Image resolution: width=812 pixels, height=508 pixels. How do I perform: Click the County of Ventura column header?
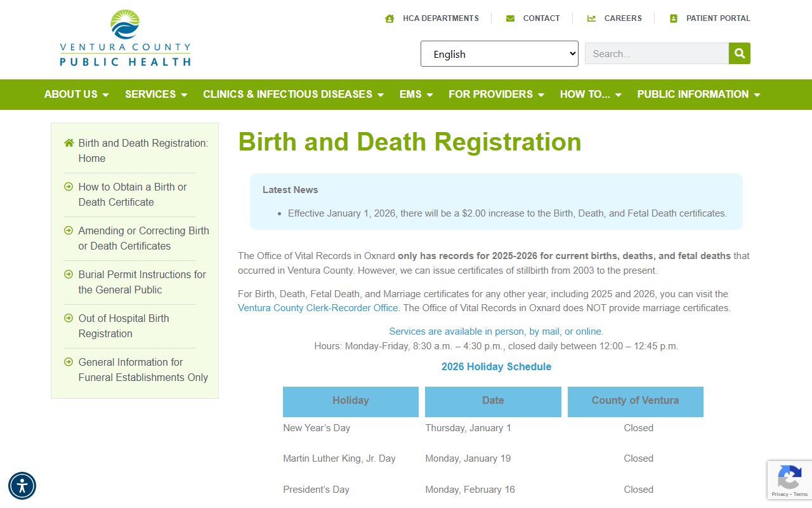(x=635, y=401)
